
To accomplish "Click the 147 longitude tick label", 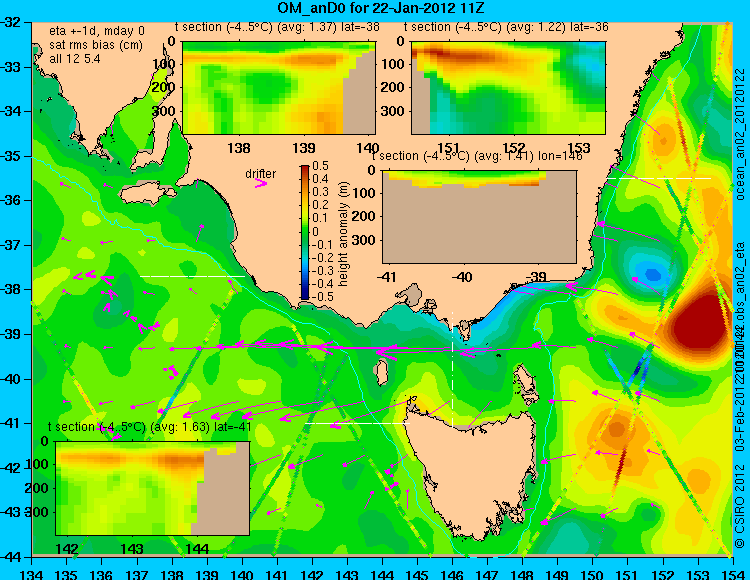I will (487, 574).
